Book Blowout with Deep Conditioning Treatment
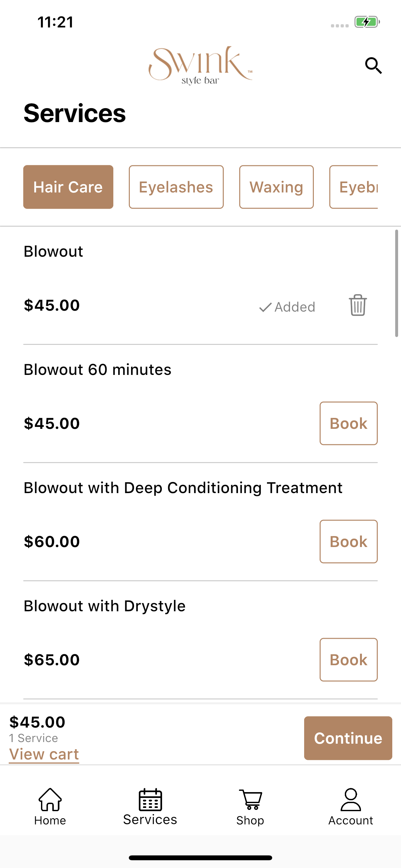This screenshot has height=868, width=401. tap(348, 542)
